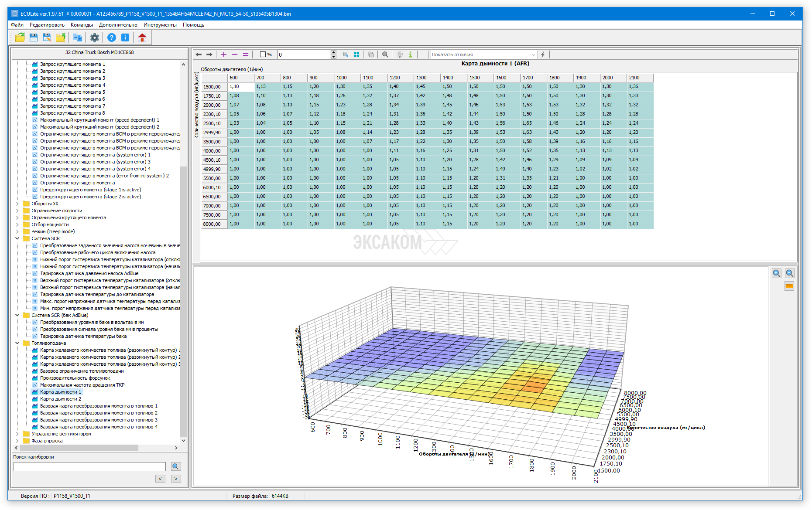This screenshot has width=812, height=510.
Task: Click the calibration search input field
Action: [x=89, y=466]
